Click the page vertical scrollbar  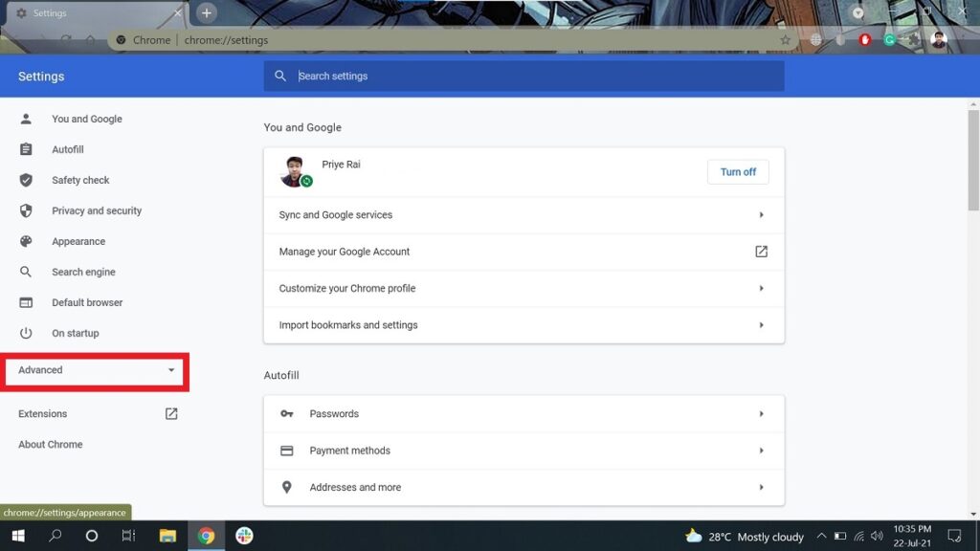[973, 163]
